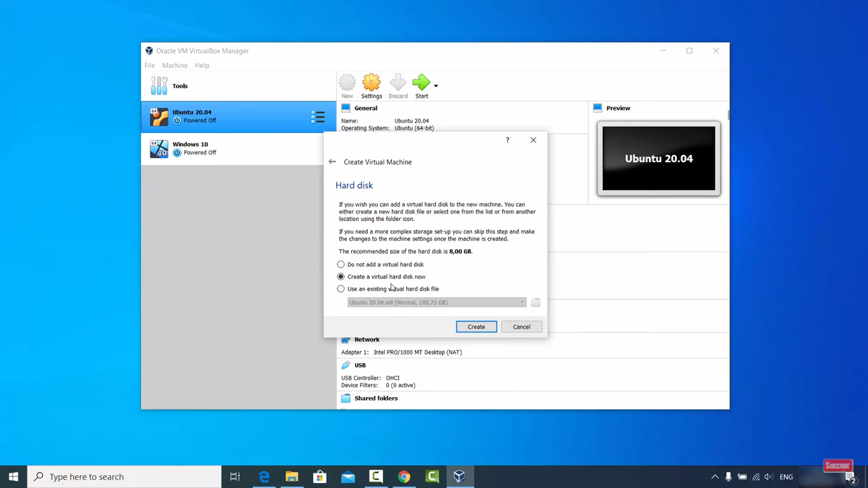Open the Ubuntu 20.04.vdi disk dropdown
Image resolution: width=868 pixels, height=488 pixels.
[x=437, y=302]
